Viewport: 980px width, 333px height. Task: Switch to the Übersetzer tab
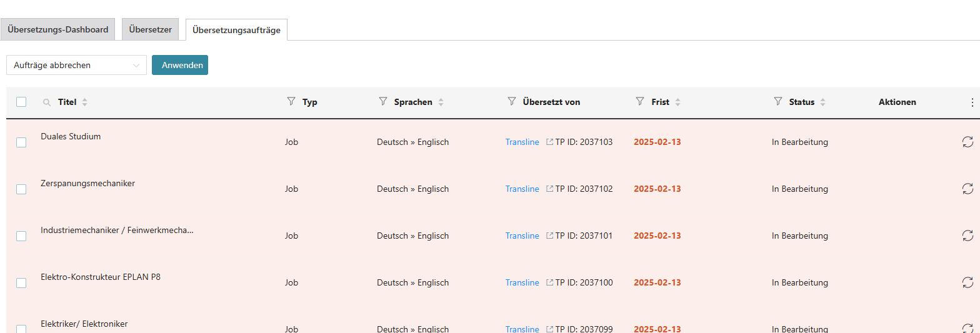point(151,29)
